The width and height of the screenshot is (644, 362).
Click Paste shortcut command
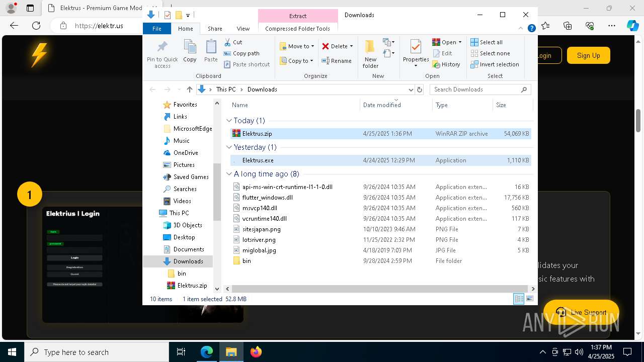pos(247,64)
